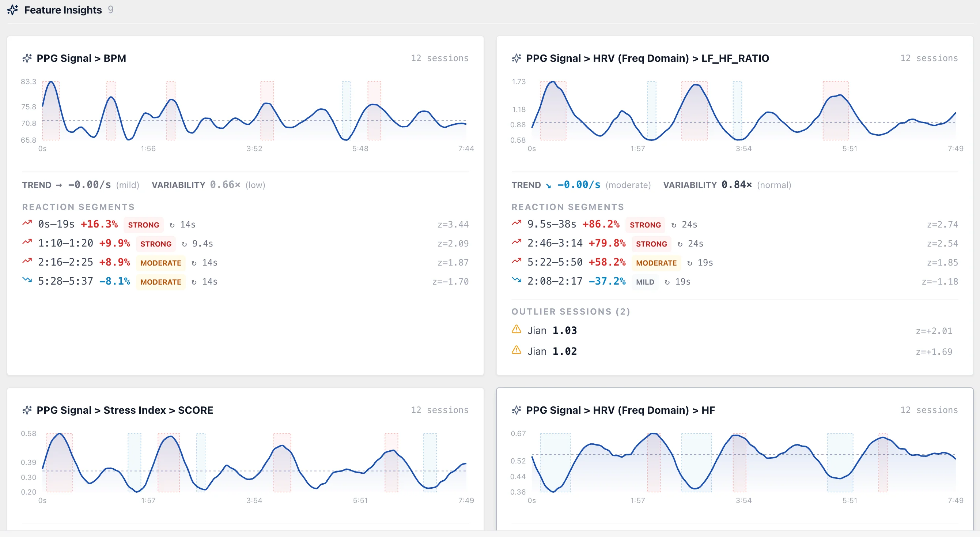Select the 2:46–3:14 reaction segment time range

tap(555, 243)
